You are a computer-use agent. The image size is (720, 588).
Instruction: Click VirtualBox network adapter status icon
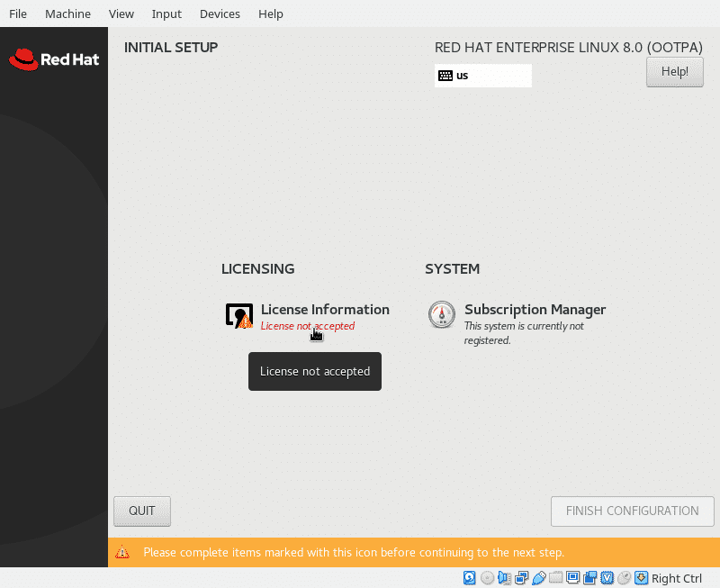point(521,577)
